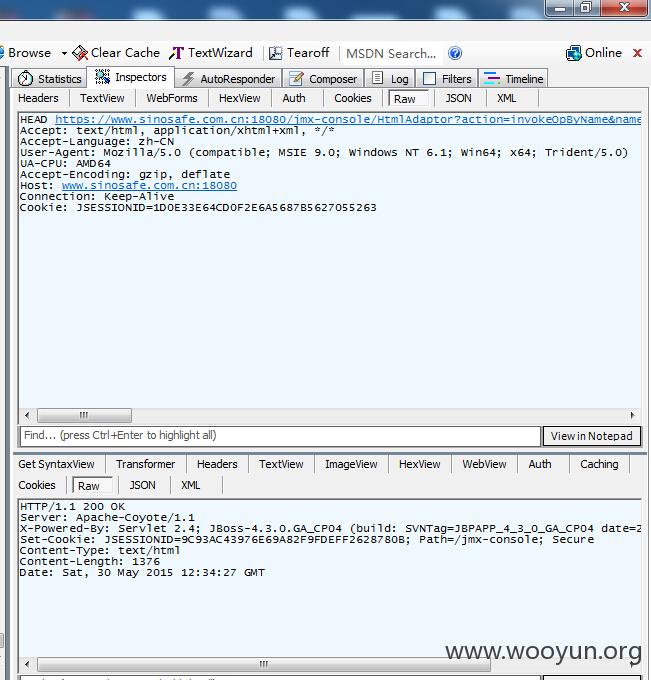
Task: Click the Cookie JSESSIONID request header line
Action: coord(198,208)
